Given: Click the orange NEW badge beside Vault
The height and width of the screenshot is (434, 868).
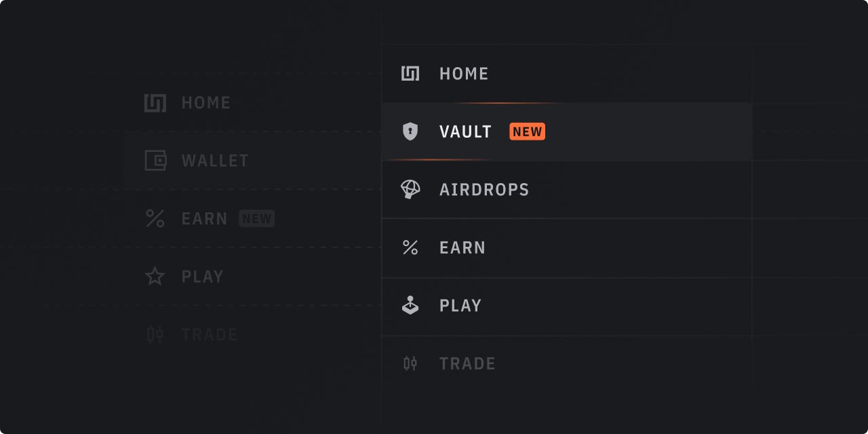Looking at the screenshot, I should (x=528, y=132).
